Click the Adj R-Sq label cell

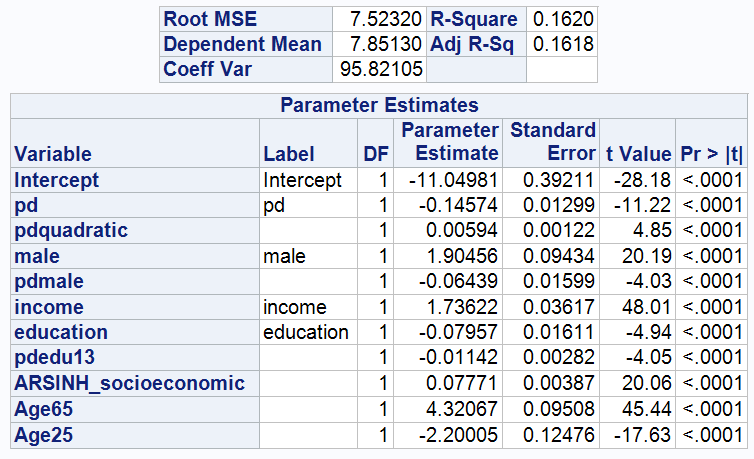click(x=474, y=45)
